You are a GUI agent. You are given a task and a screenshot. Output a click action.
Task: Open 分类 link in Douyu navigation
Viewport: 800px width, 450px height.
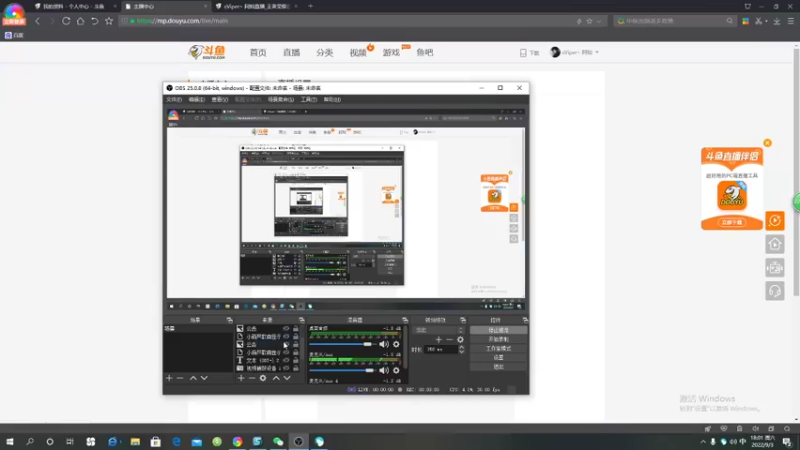coord(324,53)
